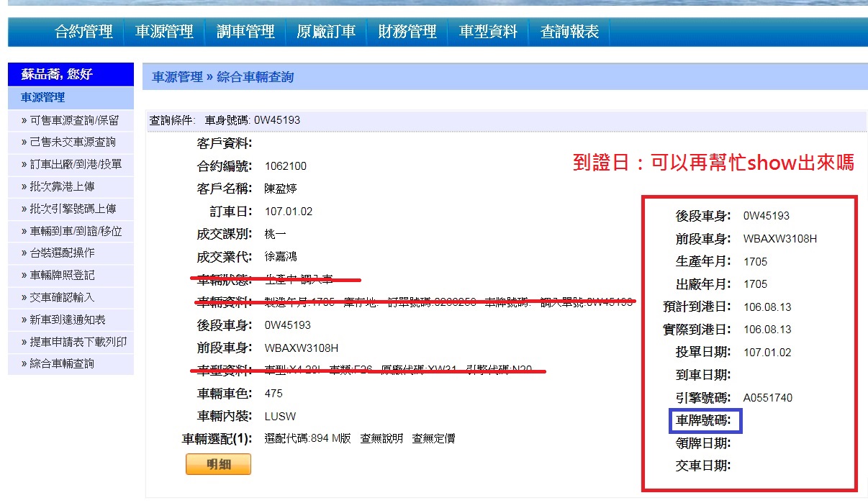This screenshot has width=868, height=503.
Task: Open 訂車出廠/到港/投單 sidebar link
Action: tap(76, 165)
